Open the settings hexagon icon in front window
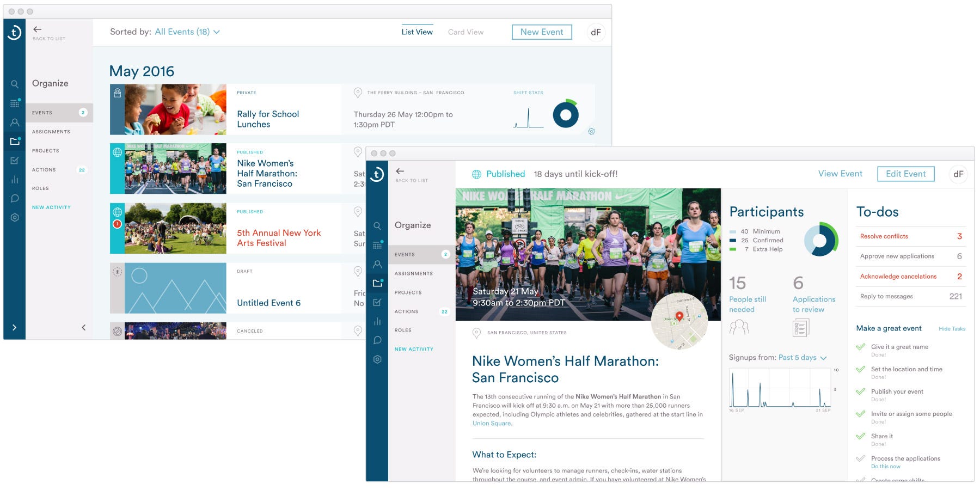 [x=377, y=359]
